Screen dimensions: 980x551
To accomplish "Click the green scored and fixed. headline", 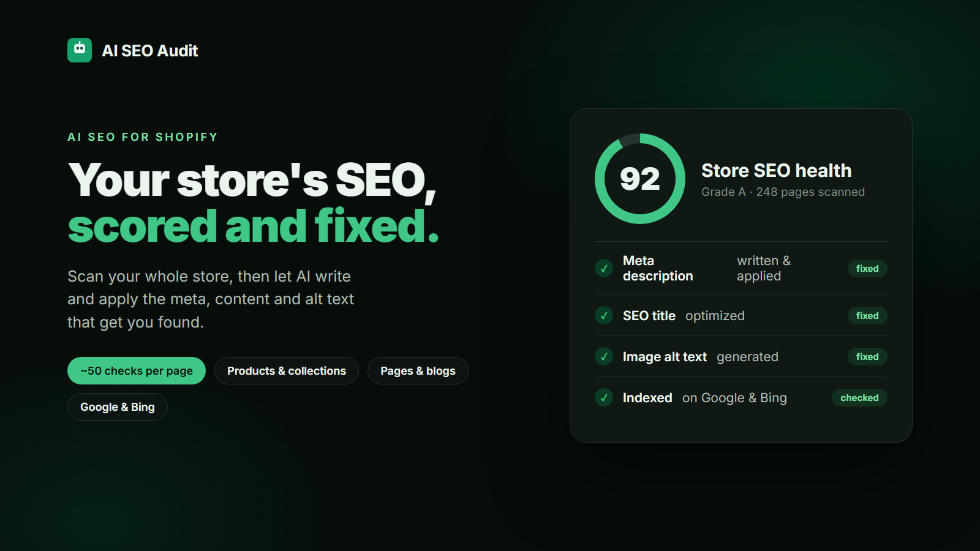I will (254, 227).
